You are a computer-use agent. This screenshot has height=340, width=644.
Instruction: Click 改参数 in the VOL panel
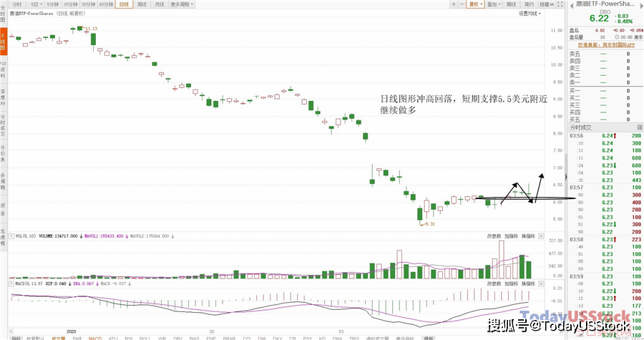[494, 236]
